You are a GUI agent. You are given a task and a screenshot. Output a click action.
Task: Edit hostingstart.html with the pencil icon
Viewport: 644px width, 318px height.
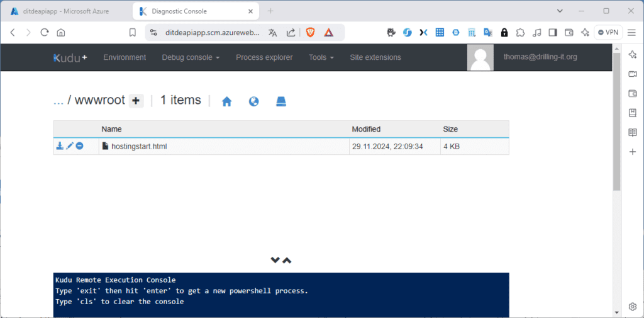(x=70, y=145)
